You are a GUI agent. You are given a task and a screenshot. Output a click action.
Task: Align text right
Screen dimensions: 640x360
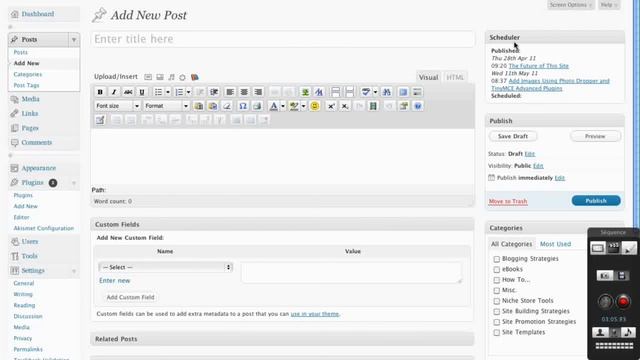pyautogui.click(x=258, y=92)
